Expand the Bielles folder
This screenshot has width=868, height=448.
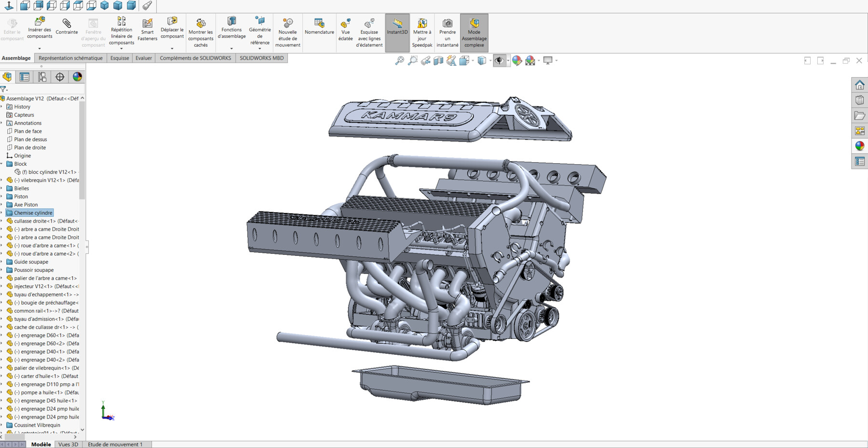[x=2, y=188]
